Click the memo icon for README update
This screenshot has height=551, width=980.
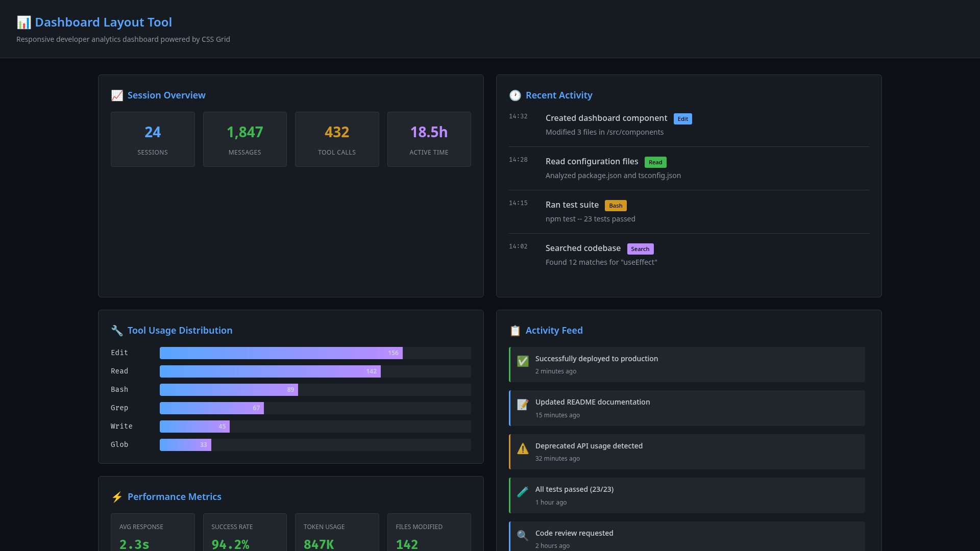tap(523, 405)
